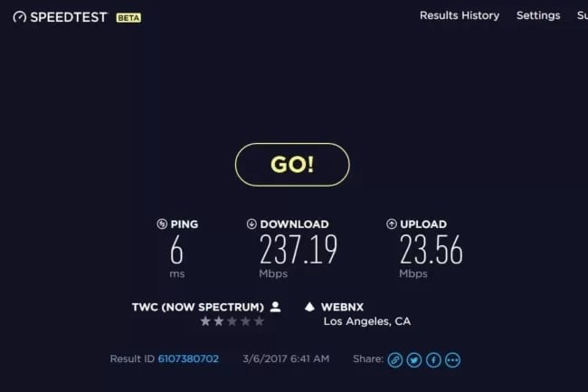Open Results History page

[460, 15]
